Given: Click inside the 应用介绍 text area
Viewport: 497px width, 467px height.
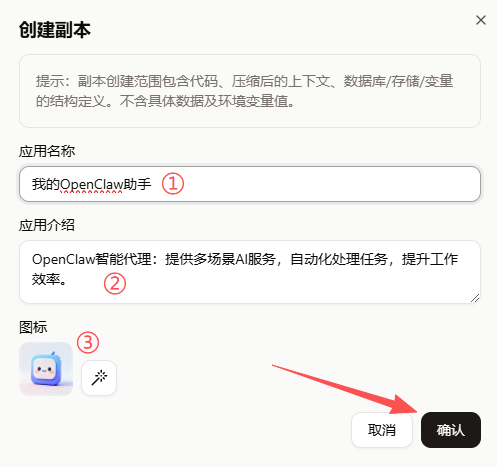Looking at the screenshot, I should [x=250, y=272].
